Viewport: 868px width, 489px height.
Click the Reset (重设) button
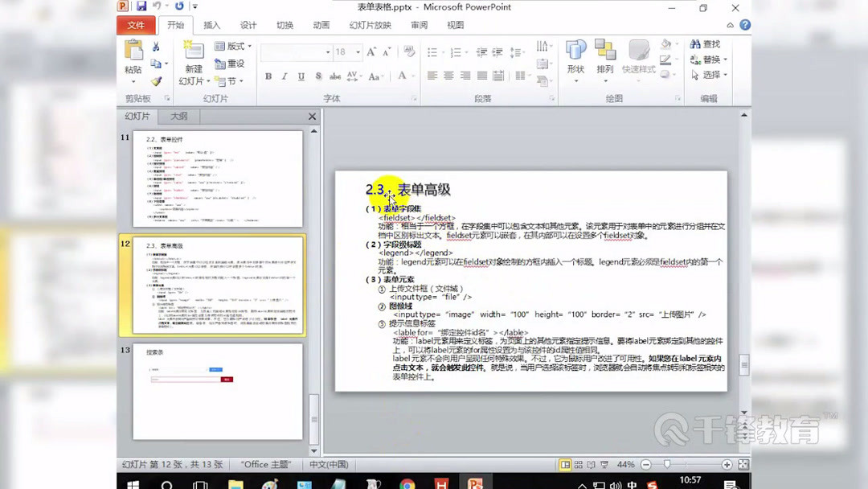[231, 63]
